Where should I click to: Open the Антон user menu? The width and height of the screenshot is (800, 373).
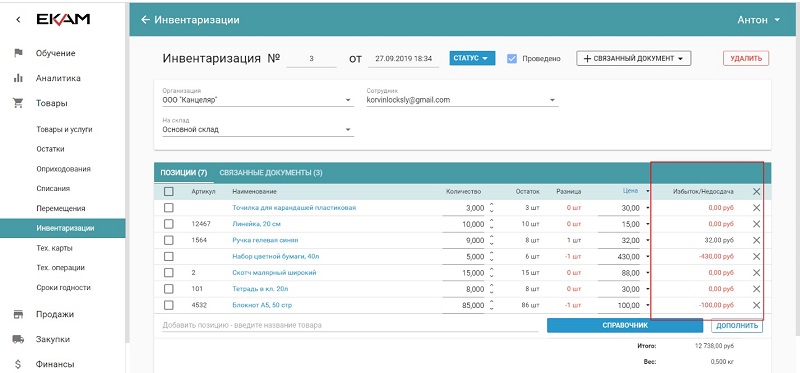coord(759,20)
